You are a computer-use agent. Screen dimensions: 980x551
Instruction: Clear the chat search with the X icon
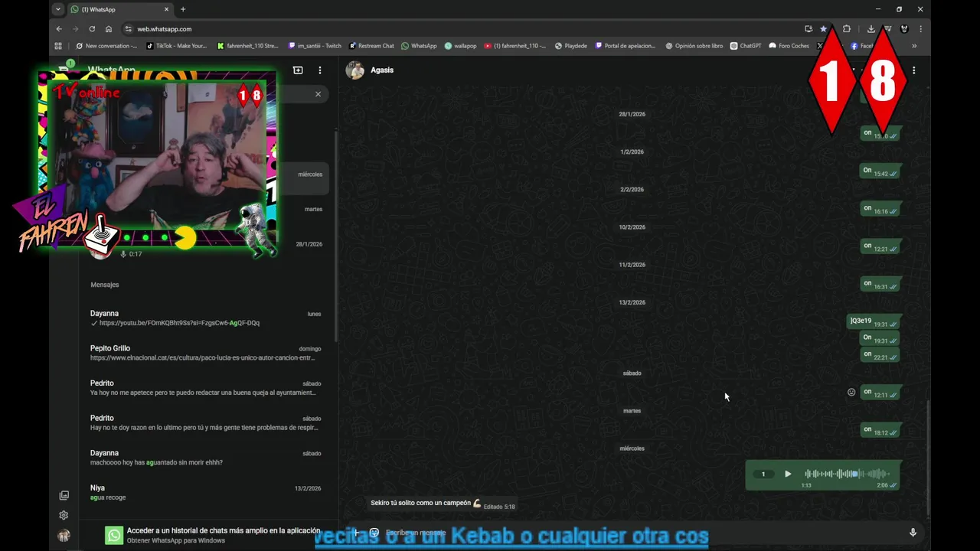coord(318,94)
